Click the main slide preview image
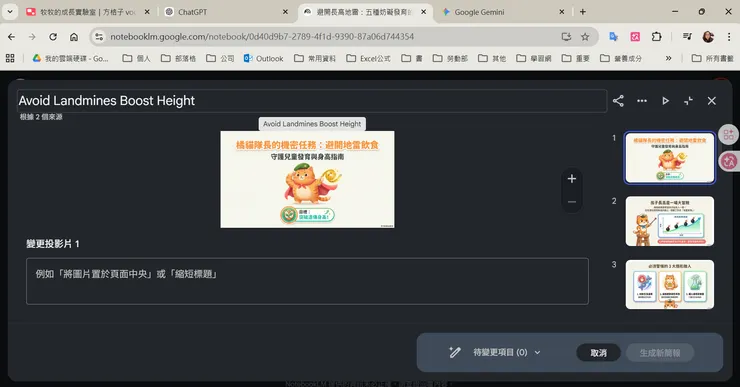This screenshot has height=387, width=740. (307, 179)
